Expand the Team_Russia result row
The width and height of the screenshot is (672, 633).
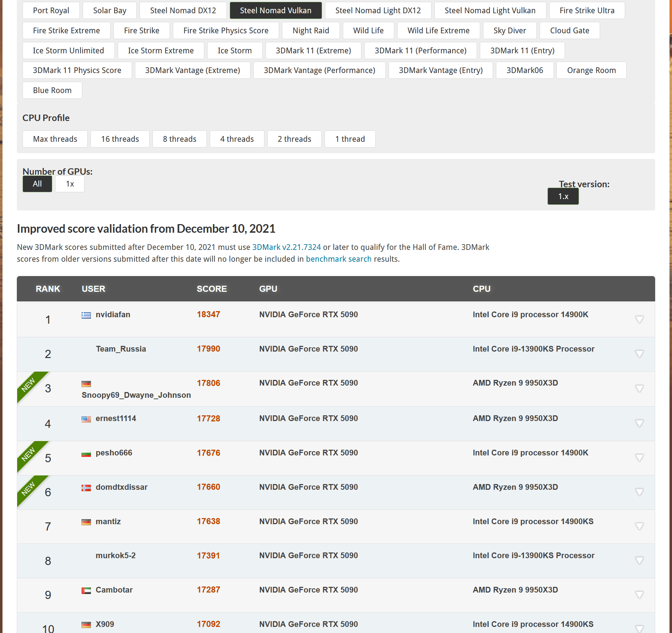tap(639, 354)
